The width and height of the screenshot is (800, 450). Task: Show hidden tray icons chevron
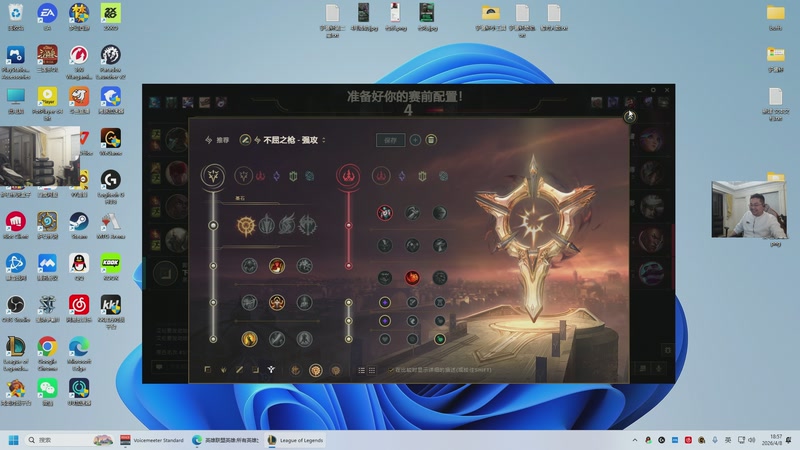click(x=635, y=440)
